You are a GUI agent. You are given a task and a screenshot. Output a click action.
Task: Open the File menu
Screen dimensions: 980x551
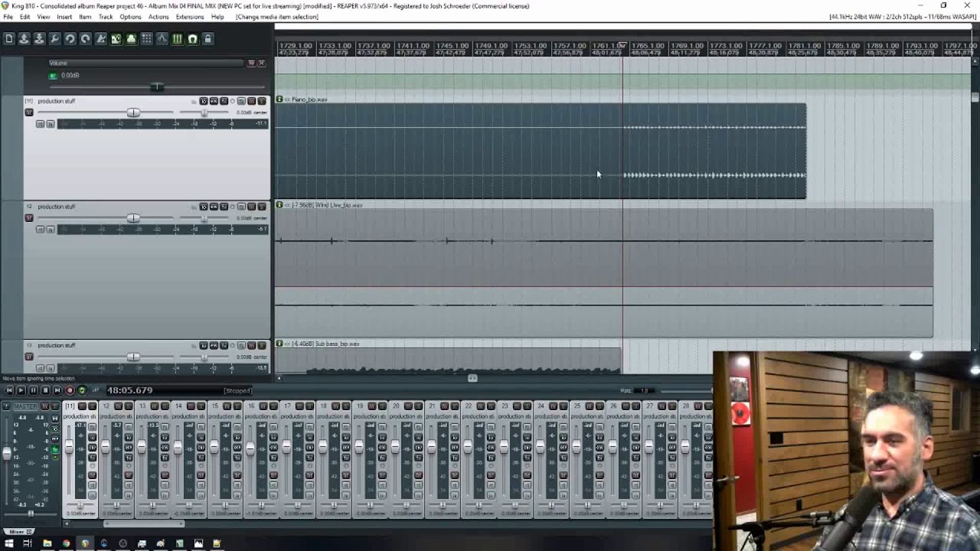8,17
